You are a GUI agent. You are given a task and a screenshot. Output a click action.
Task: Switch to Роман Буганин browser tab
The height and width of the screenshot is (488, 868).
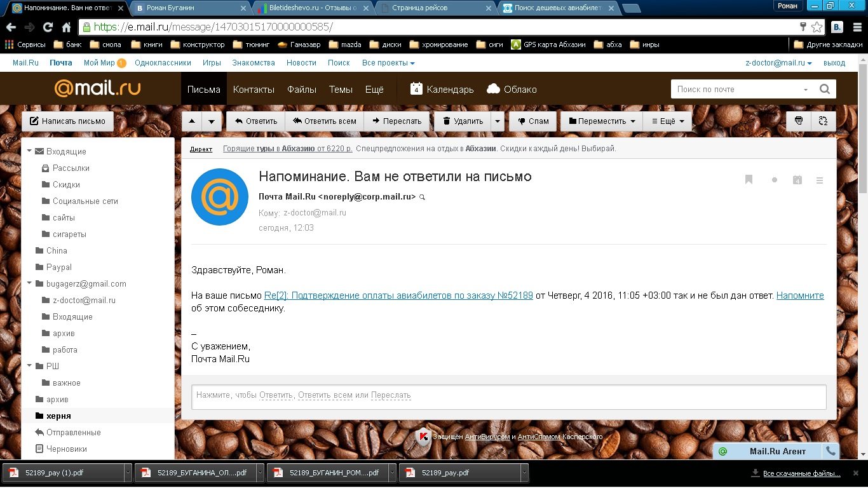pos(191,8)
